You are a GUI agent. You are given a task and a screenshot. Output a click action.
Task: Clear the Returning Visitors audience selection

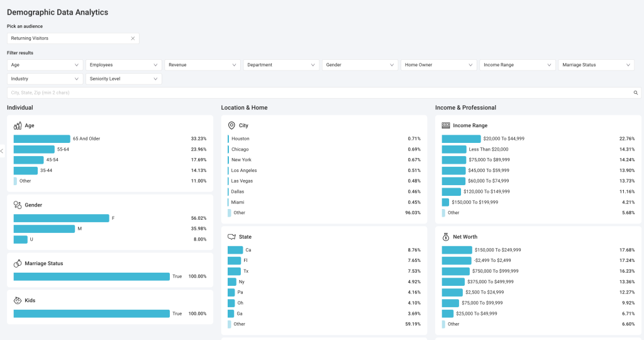click(133, 38)
